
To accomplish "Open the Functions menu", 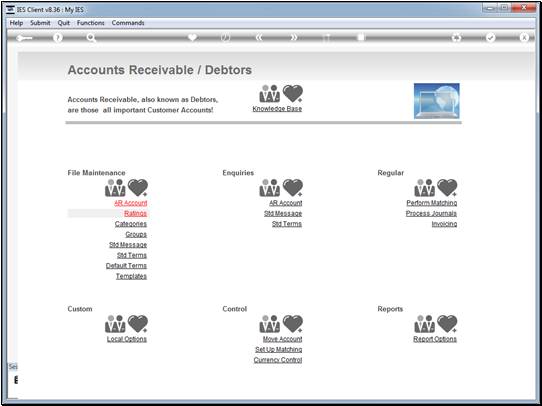I will [91, 23].
